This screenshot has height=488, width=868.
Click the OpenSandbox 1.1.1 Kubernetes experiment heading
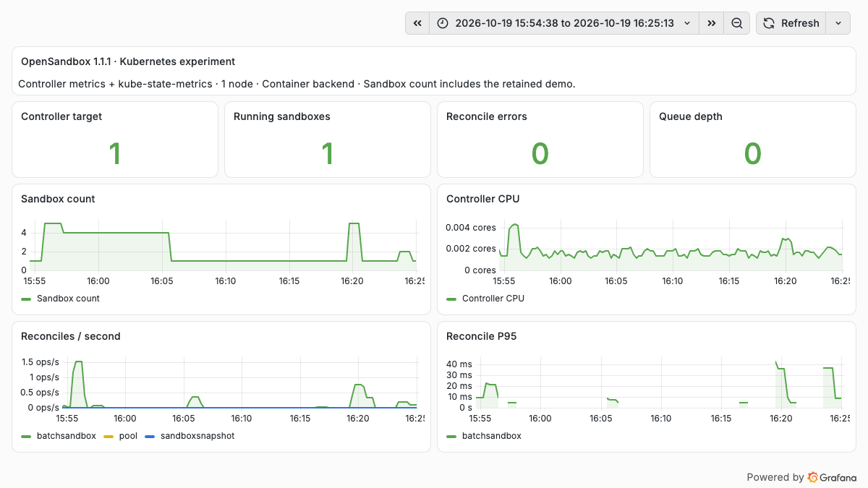click(128, 62)
